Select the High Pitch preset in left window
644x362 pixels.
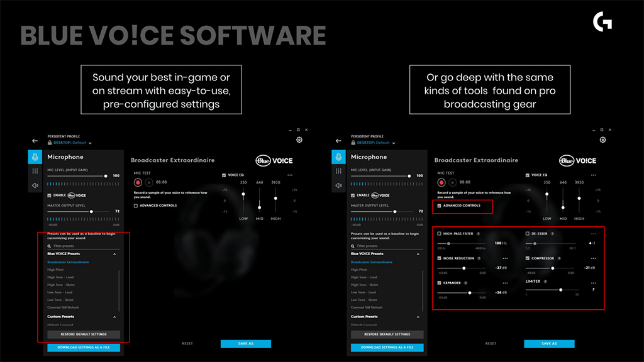55,270
